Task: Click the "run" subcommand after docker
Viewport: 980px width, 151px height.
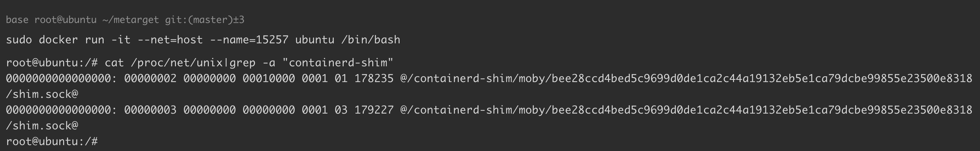Action: [94, 40]
